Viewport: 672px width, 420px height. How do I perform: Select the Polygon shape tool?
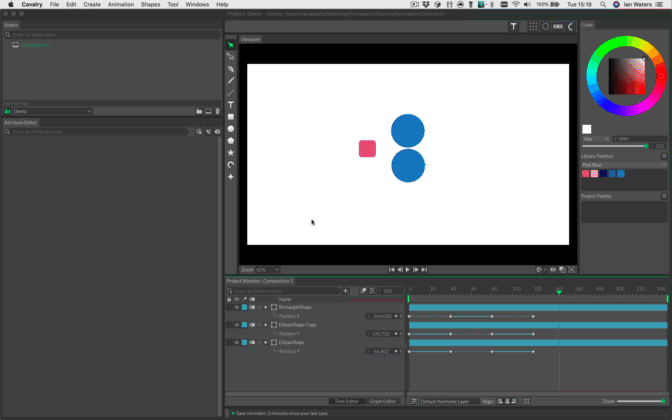pos(231,141)
